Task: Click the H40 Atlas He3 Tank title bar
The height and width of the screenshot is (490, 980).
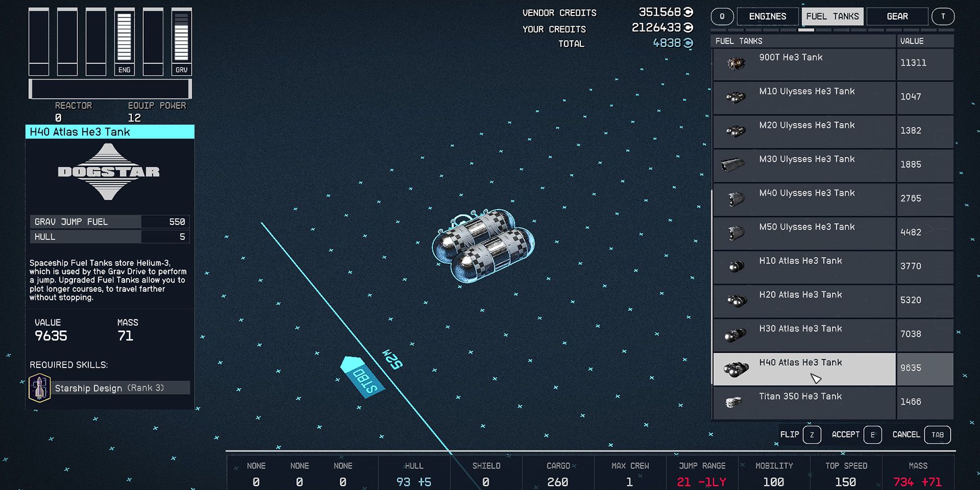Action: click(110, 132)
